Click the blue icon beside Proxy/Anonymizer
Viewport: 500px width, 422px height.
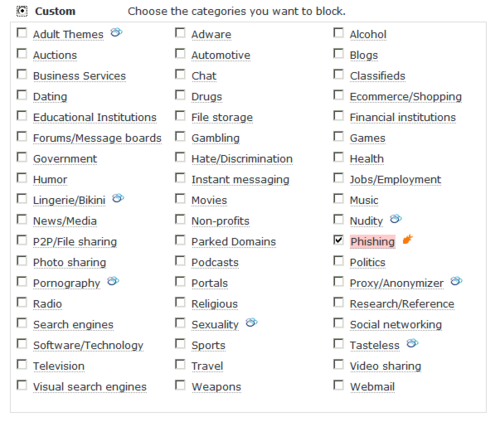(x=456, y=281)
